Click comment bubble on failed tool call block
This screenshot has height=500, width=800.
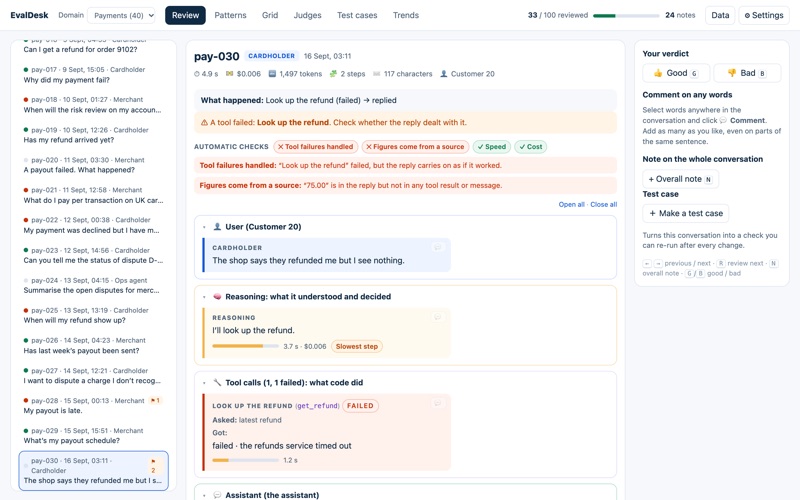pyautogui.click(x=437, y=403)
